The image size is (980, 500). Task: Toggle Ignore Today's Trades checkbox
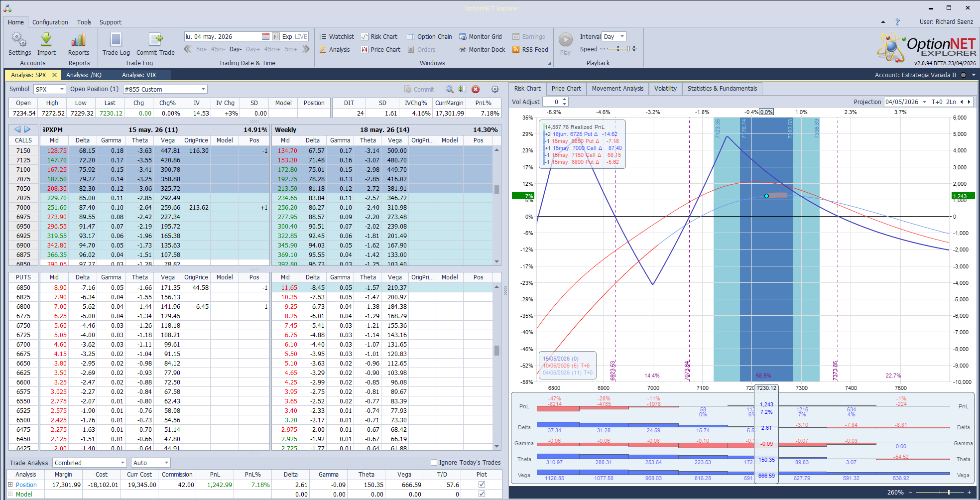coord(434,462)
